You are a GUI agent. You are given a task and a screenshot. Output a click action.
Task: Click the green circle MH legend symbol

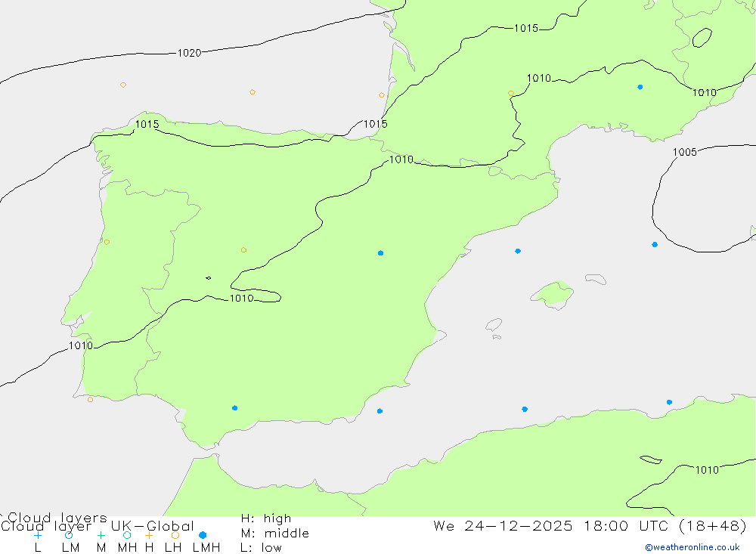pos(127,535)
